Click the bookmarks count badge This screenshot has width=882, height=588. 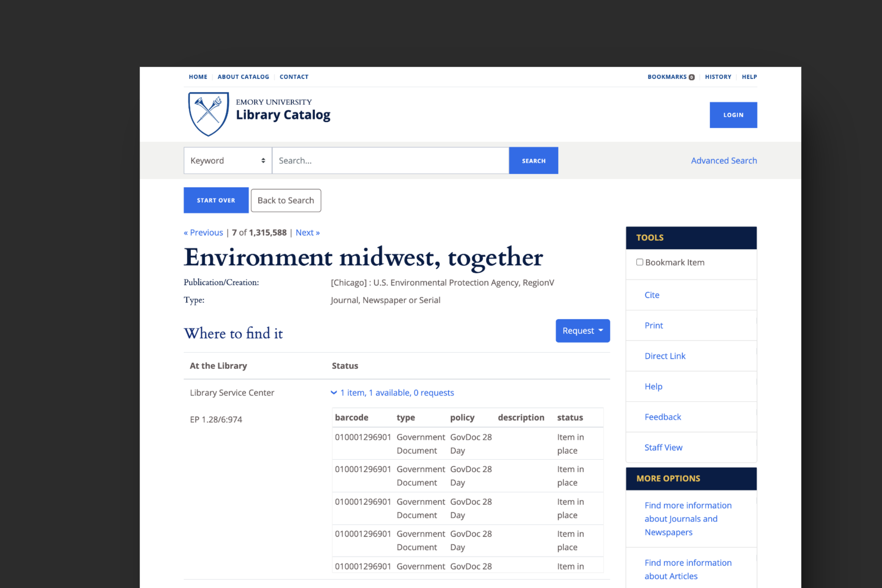(x=691, y=77)
